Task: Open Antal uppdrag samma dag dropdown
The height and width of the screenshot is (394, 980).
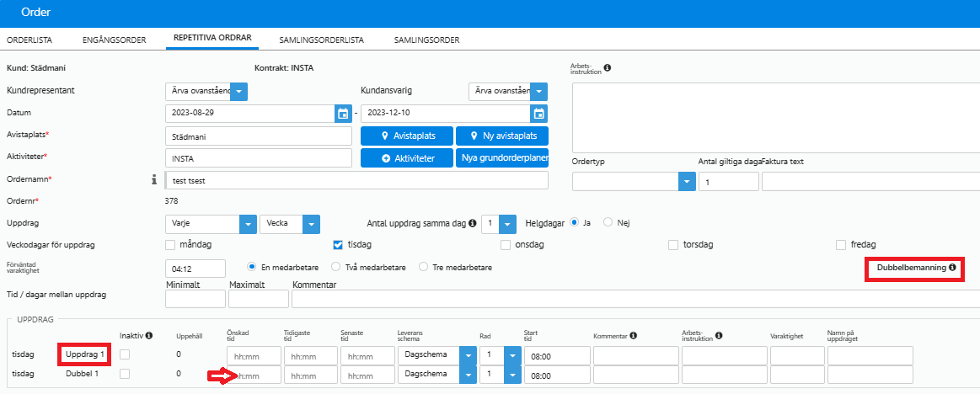Action: pyautogui.click(x=507, y=224)
